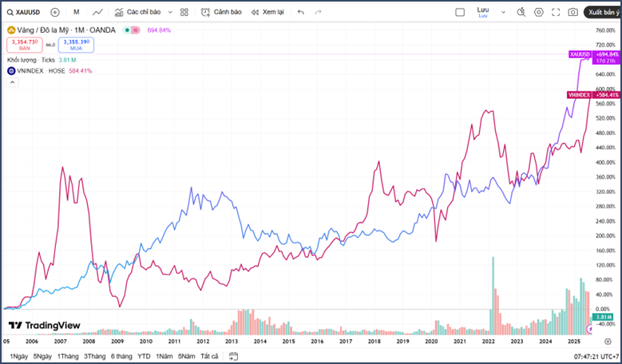
Task: Set range to YTD
Action: (144, 356)
